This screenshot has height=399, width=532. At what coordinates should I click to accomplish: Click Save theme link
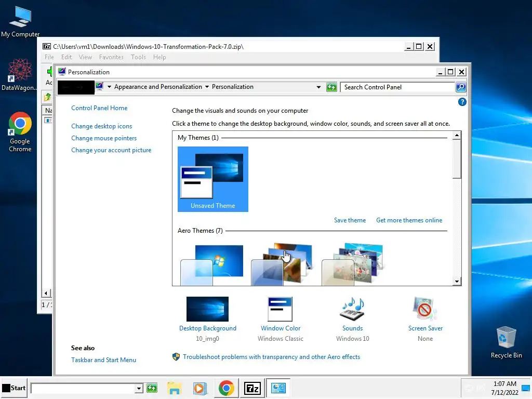(350, 220)
